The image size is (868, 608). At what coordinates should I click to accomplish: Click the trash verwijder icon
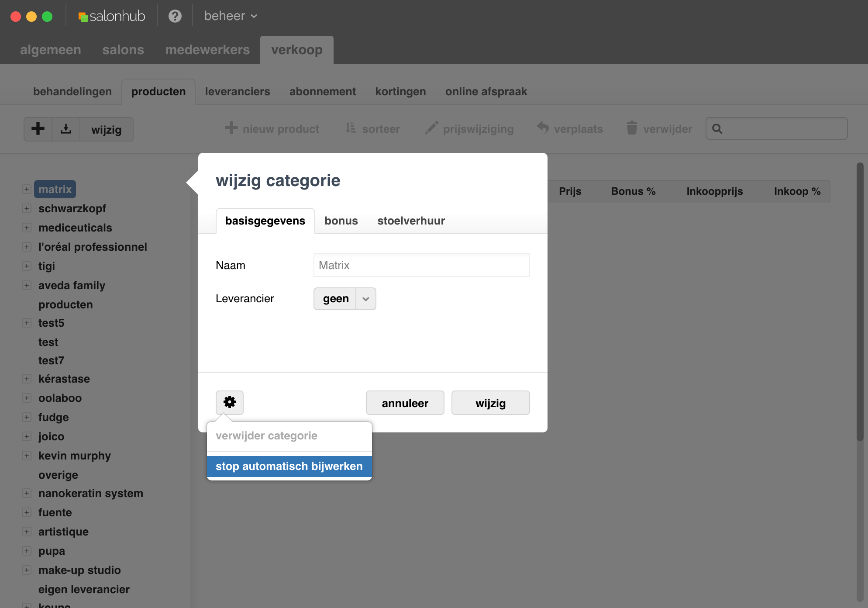[x=632, y=128]
